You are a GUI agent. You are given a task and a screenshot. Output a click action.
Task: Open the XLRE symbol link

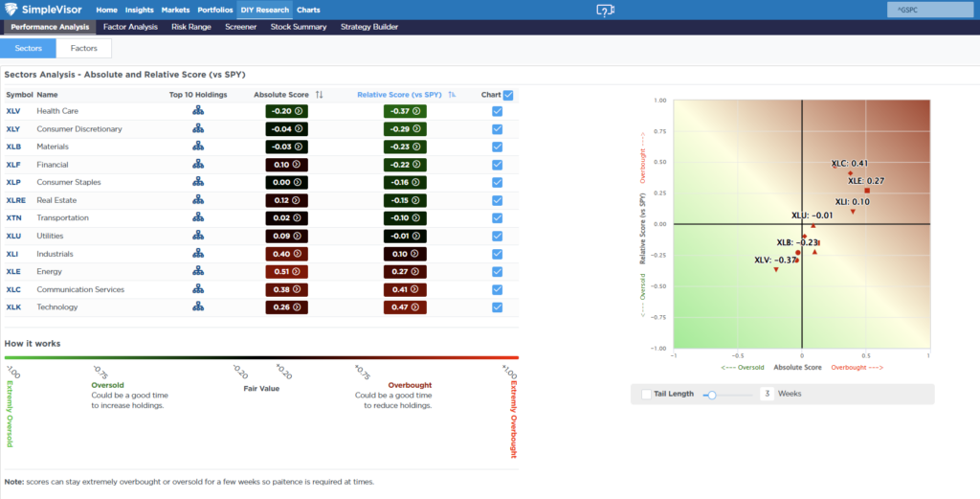pyautogui.click(x=15, y=200)
